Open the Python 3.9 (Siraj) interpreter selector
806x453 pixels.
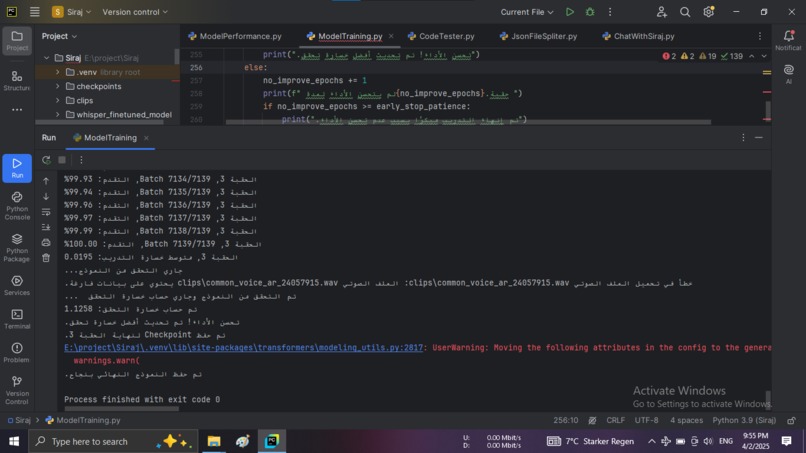click(x=744, y=420)
